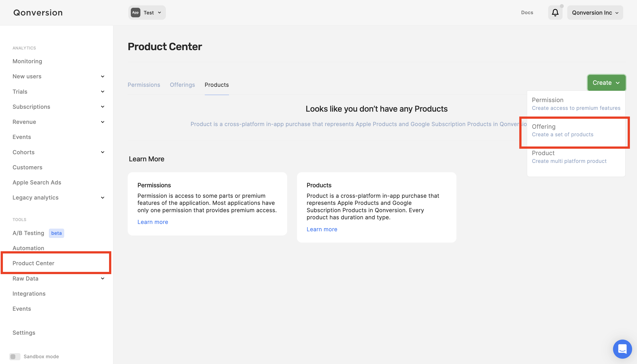Expand the Raw Data chevron
Viewport: 637px width, 364px height.
coord(103,279)
